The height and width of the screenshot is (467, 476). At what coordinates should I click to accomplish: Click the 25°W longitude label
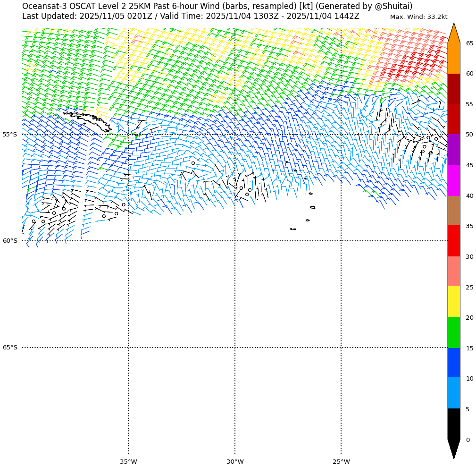coord(341,462)
